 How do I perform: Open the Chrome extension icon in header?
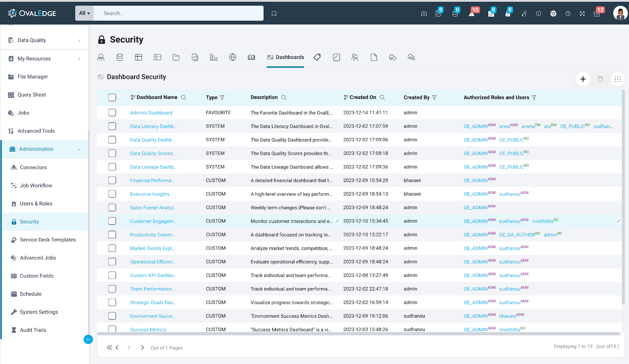[x=553, y=13]
